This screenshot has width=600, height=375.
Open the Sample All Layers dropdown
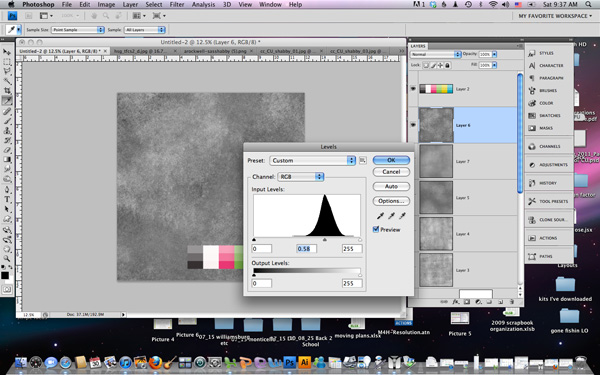(145, 30)
